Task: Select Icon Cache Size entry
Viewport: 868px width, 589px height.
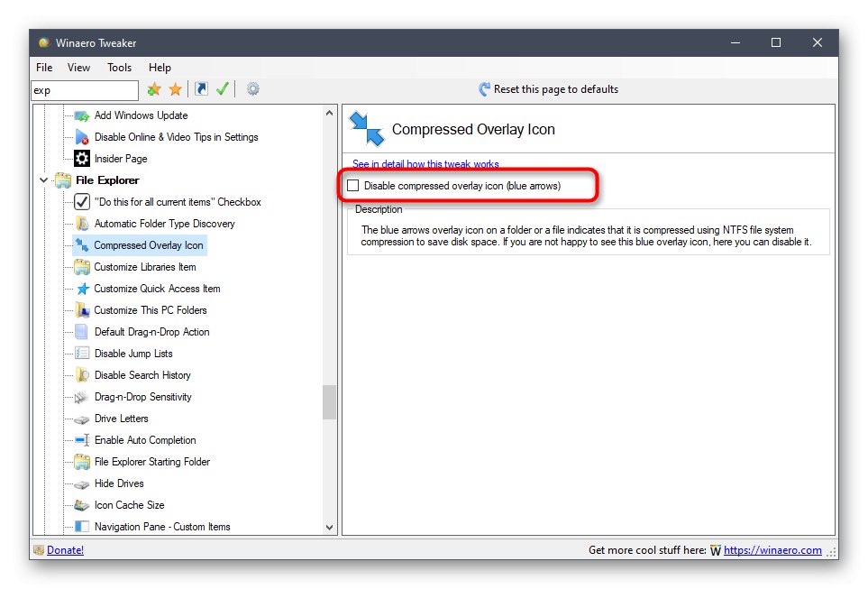Action: tap(130, 505)
